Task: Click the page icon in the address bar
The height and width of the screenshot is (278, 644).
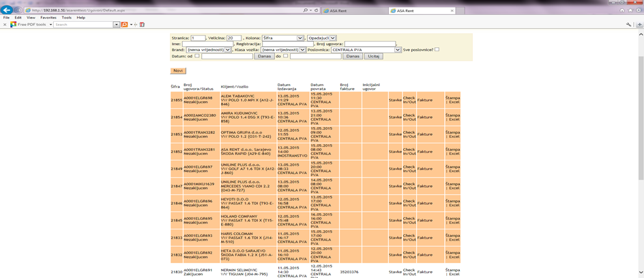Action: 27,10
